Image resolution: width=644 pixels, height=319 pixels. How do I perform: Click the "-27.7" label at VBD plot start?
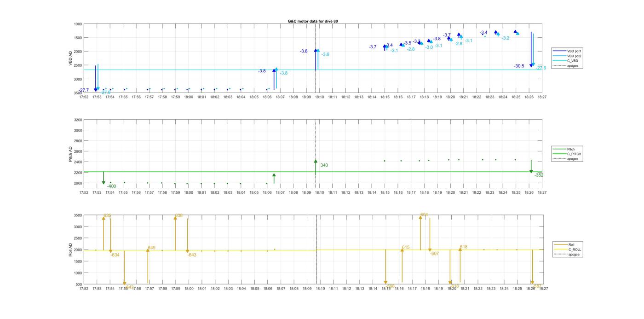click(84, 90)
